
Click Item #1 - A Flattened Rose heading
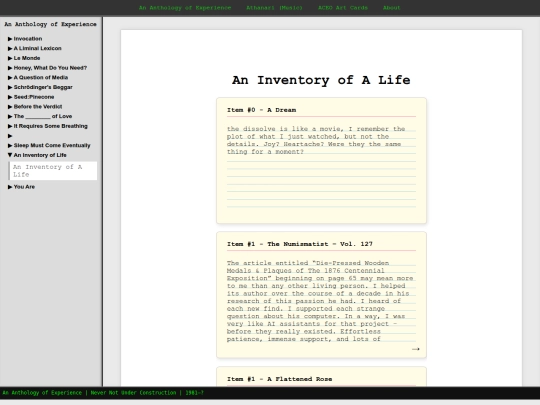tap(279, 379)
